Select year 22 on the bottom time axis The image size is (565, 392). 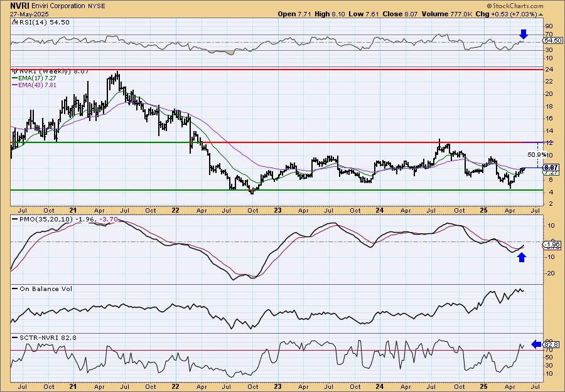175,386
